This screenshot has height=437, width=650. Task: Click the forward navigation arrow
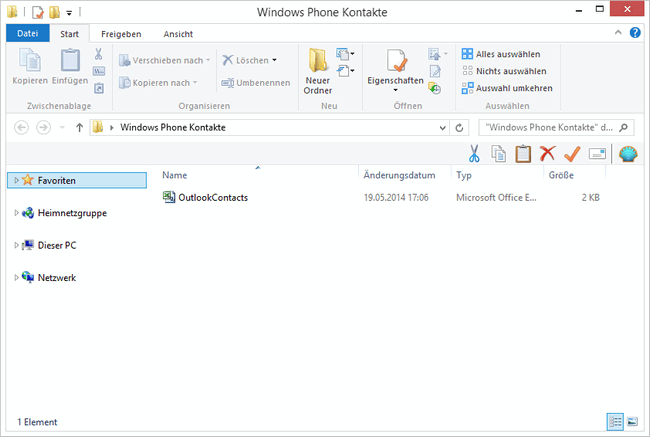click(x=44, y=127)
